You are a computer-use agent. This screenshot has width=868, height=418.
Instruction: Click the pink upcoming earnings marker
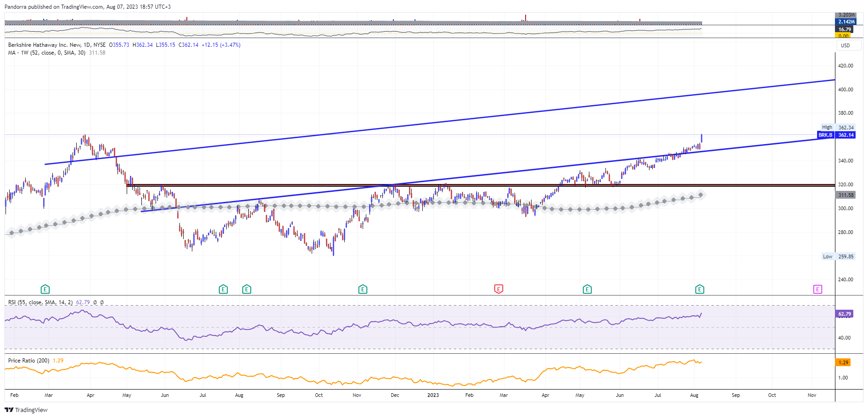click(x=818, y=289)
